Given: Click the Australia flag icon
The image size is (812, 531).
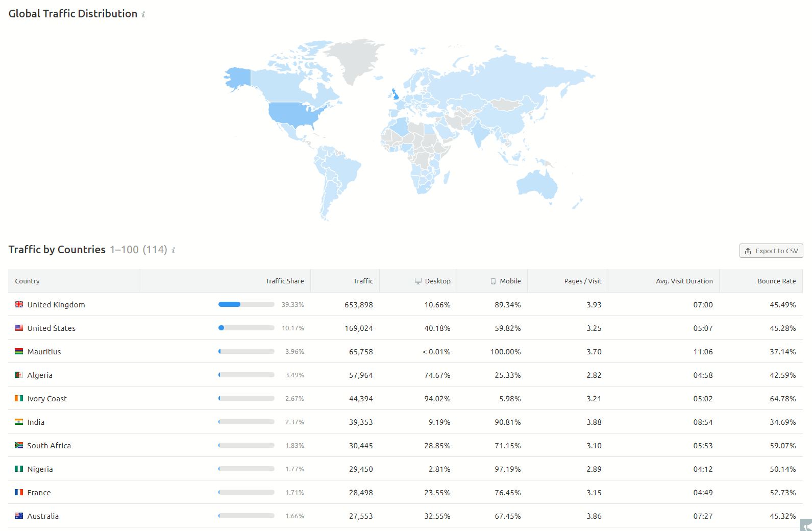Looking at the screenshot, I should [x=19, y=516].
